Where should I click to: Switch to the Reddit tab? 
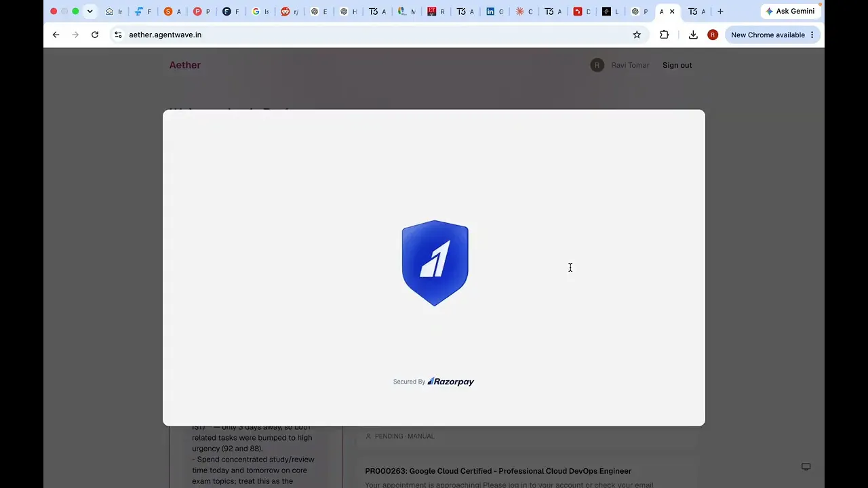point(290,12)
